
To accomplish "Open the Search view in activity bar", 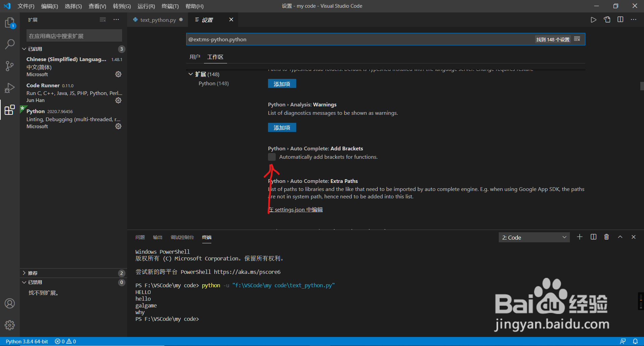I will pos(10,44).
